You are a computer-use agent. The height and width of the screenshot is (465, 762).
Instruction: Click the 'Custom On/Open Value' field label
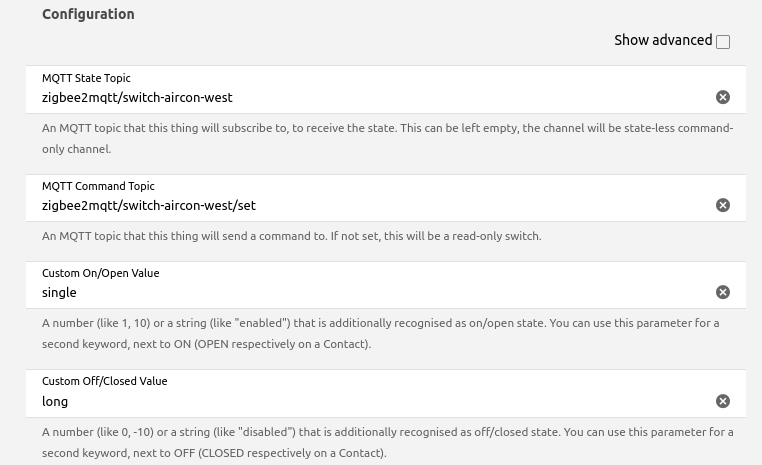tap(100, 273)
